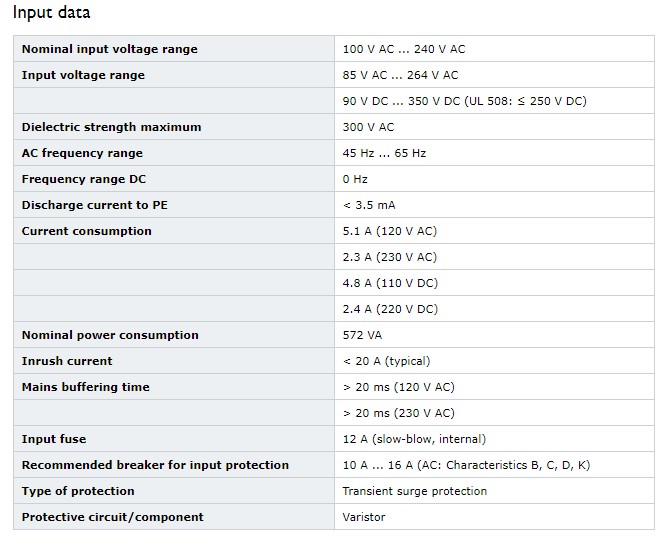The height and width of the screenshot is (545, 669).
Task: Select the Nominal input voltage range label
Action: click(110, 49)
